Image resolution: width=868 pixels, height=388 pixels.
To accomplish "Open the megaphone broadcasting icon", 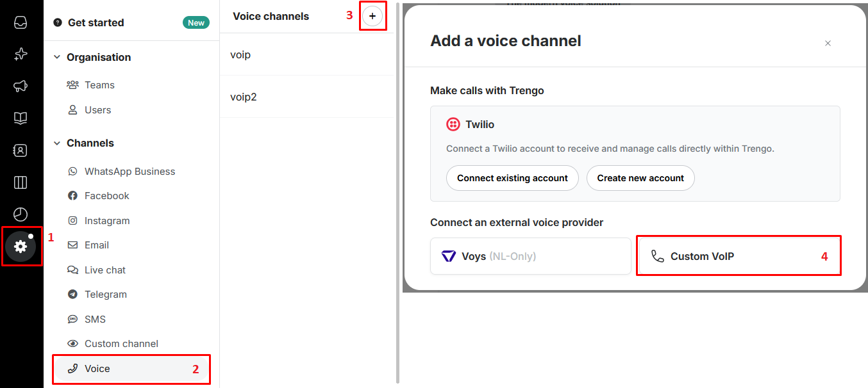I will (x=21, y=86).
